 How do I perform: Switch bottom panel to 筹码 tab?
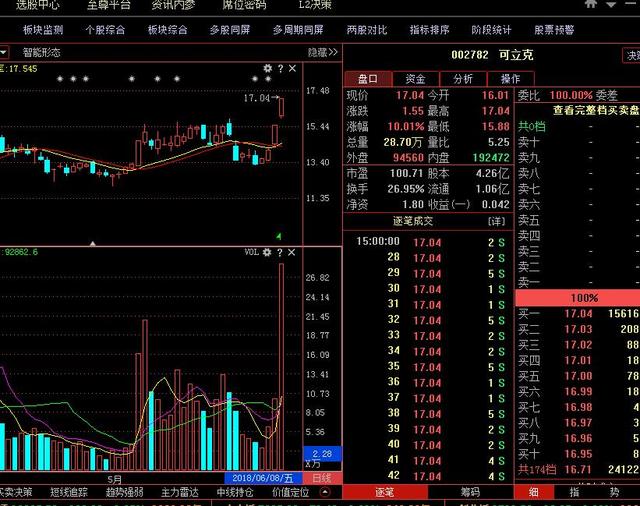point(470,492)
